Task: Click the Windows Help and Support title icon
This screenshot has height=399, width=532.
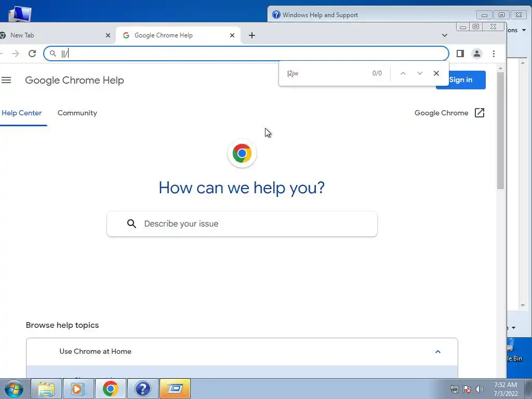Action: (x=276, y=15)
